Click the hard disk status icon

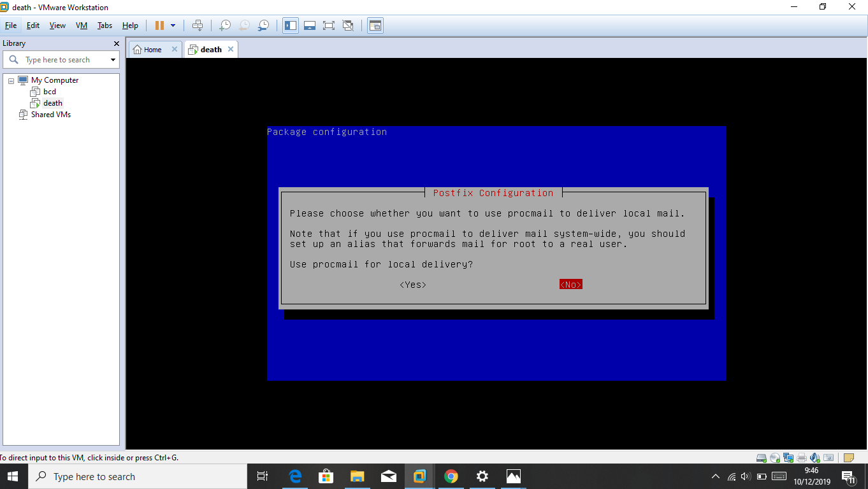pyautogui.click(x=761, y=458)
